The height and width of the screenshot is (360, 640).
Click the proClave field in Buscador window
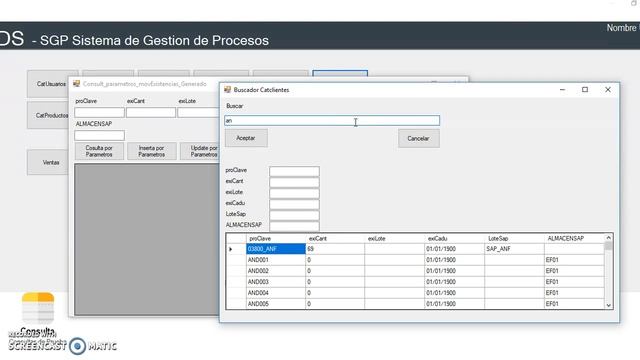pos(294,171)
